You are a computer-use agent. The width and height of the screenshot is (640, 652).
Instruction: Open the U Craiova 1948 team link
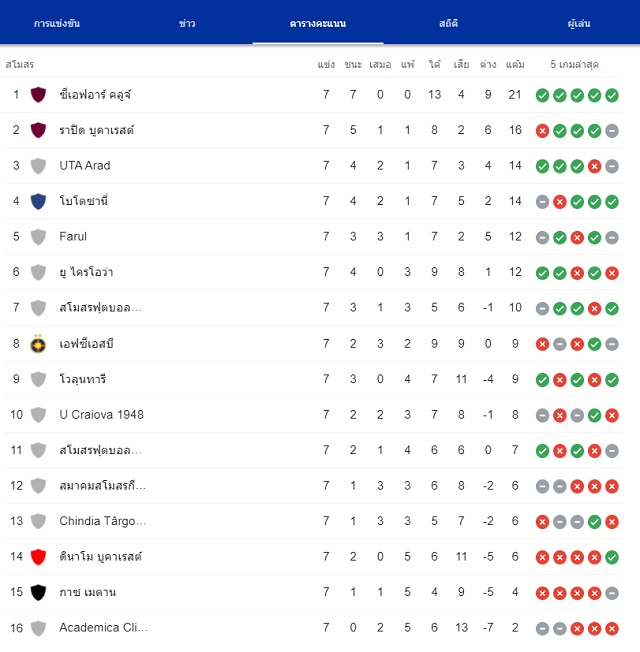click(101, 415)
